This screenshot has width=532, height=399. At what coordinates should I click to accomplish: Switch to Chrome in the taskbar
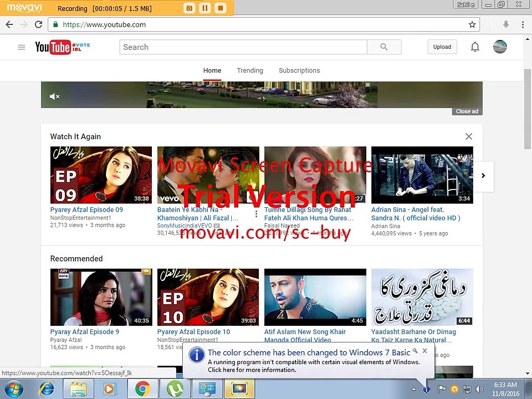pos(142,389)
